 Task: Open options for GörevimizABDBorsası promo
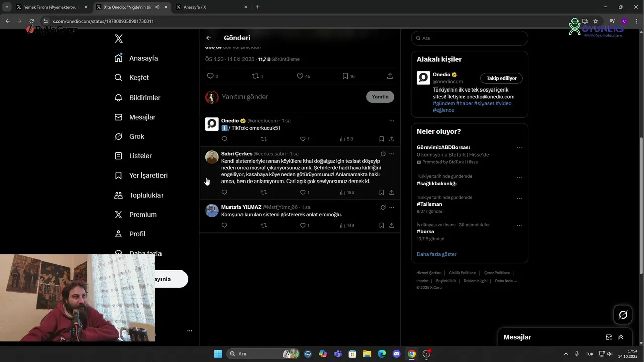519,147
